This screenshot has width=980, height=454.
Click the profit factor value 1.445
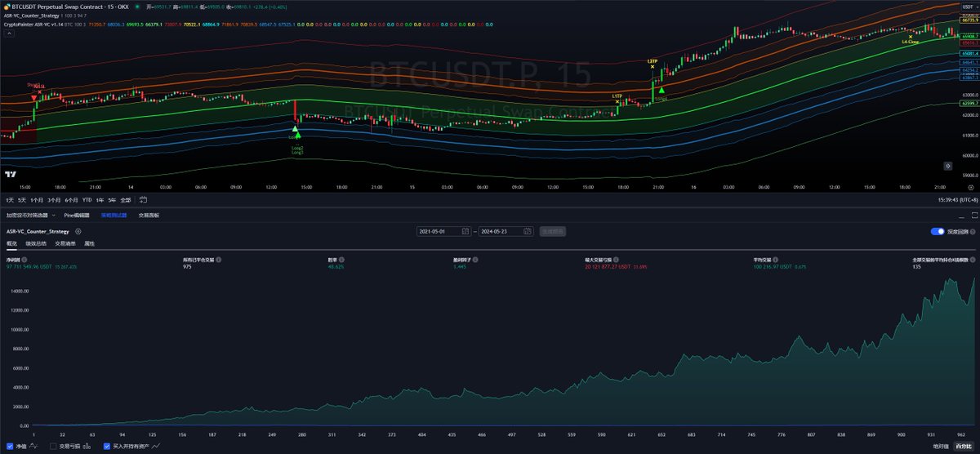[x=460, y=267]
